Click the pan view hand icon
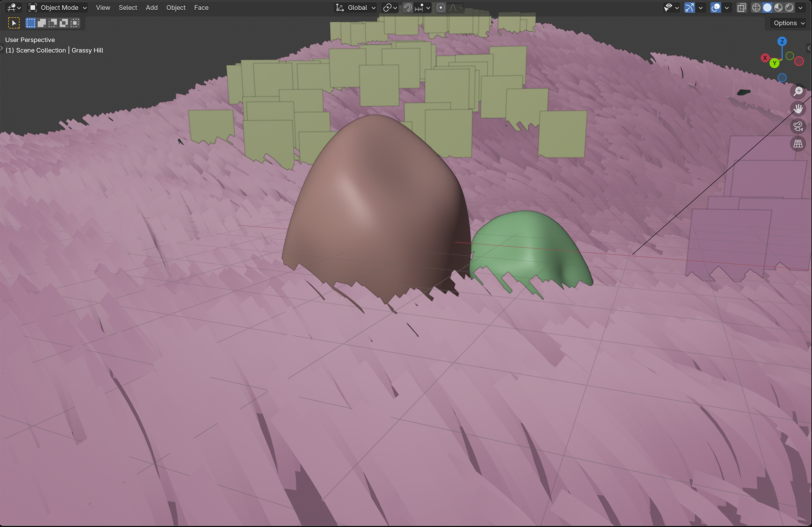The image size is (812, 527). tap(798, 109)
